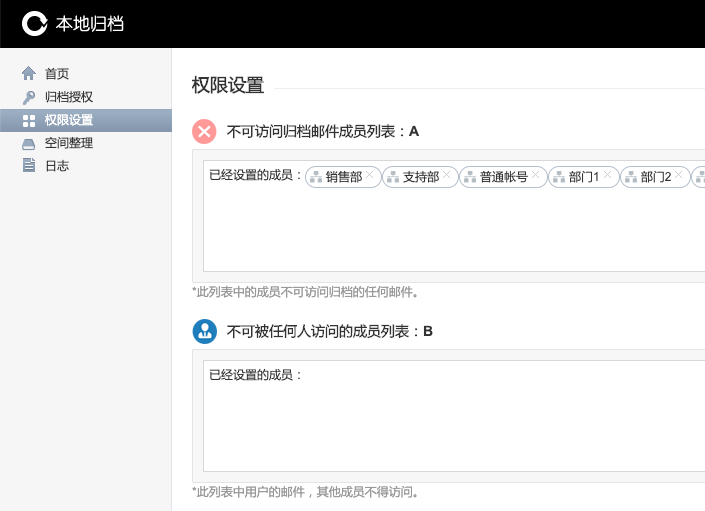Click the grid icon beside 权限设置
This screenshot has height=511, width=705.
(x=28, y=120)
